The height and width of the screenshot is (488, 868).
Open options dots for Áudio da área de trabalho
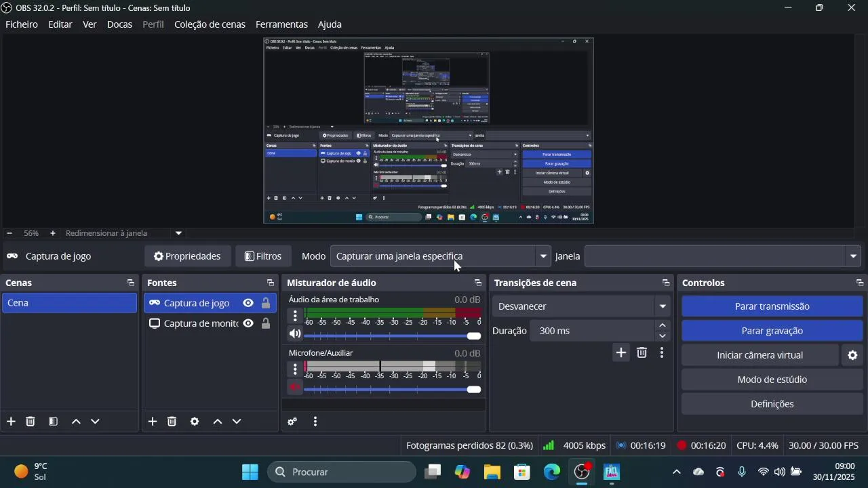(295, 315)
